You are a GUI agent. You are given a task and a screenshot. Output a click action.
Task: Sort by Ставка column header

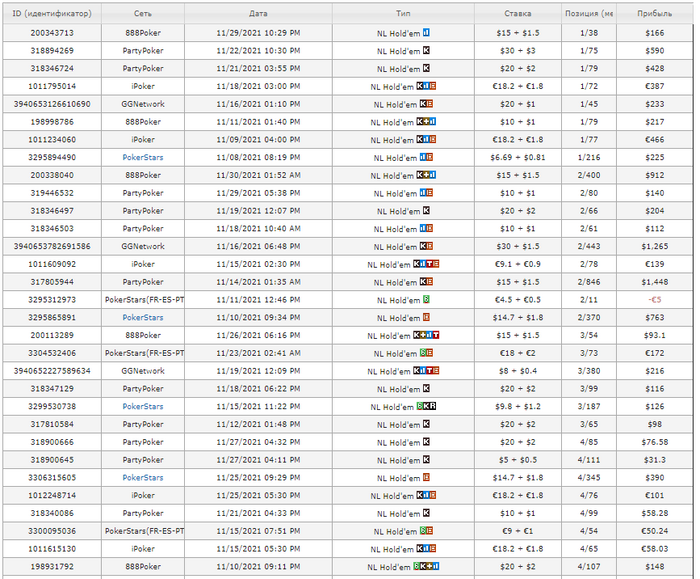[518, 13]
